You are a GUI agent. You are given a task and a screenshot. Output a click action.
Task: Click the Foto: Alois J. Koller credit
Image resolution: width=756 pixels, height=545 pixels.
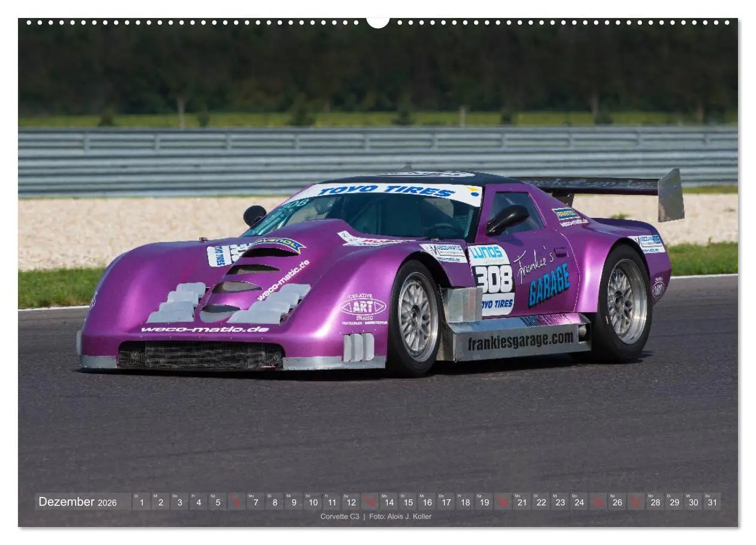(400, 517)
